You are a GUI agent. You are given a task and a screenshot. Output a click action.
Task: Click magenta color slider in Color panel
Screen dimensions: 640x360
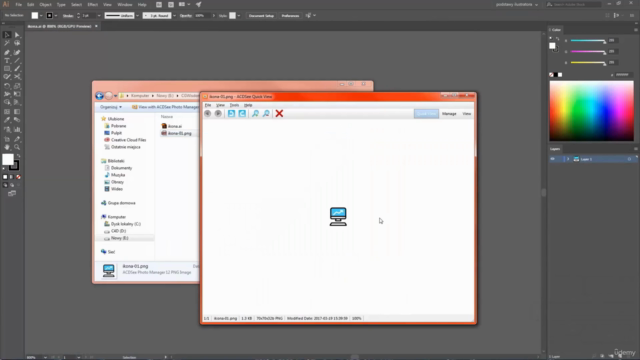coord(588,52)
